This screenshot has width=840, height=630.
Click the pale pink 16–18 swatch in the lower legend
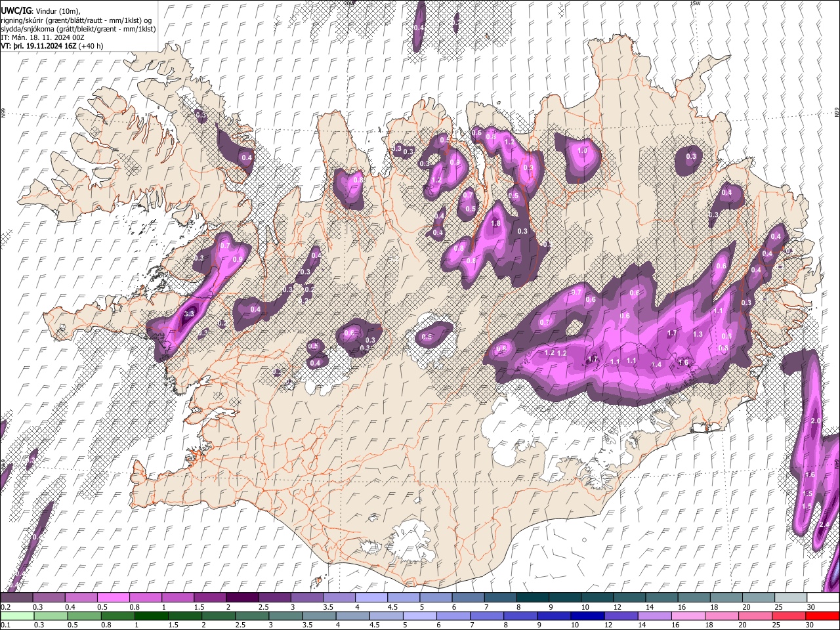689,616
